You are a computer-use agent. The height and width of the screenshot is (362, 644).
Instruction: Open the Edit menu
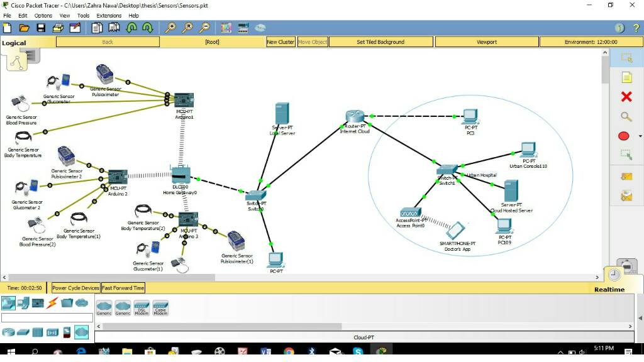pos(23,16)
